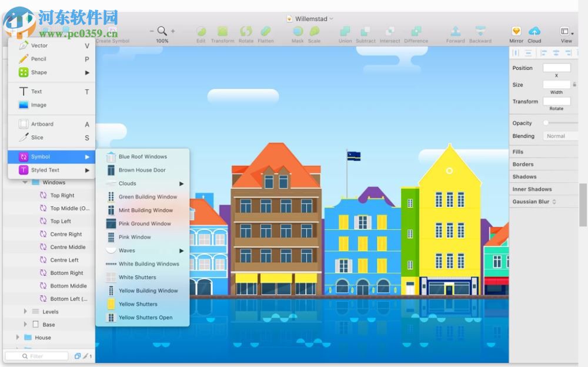The height and width of the screenshot is (367, 588).
Task: Open the Gaussian Blur section in the inspector
Action: pos(531,201)
